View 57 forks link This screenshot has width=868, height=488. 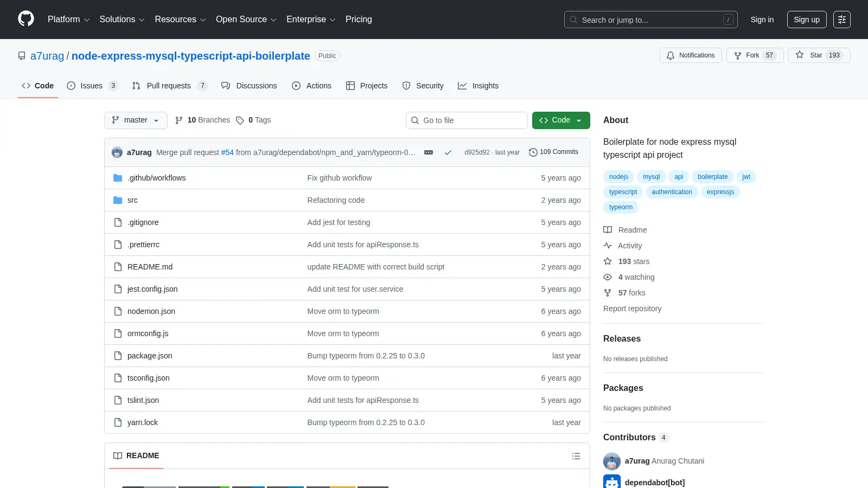click(624, 293)
